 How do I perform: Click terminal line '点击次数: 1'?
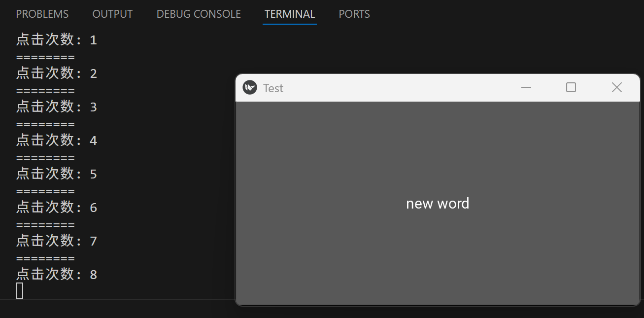(57, 39)
